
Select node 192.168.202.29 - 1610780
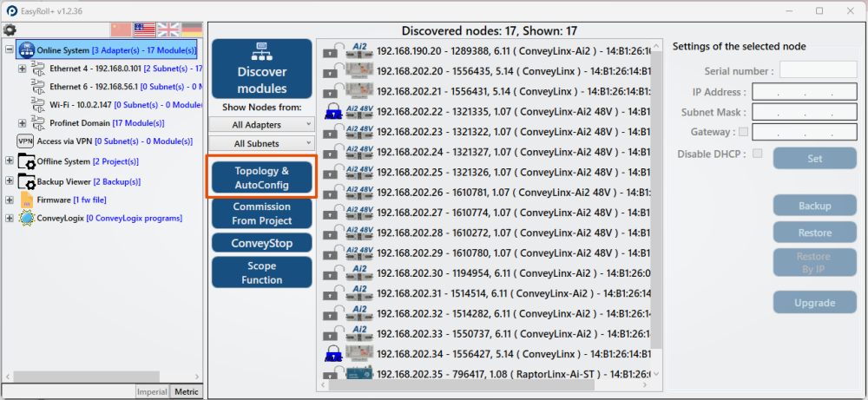(x=485, y=252)
